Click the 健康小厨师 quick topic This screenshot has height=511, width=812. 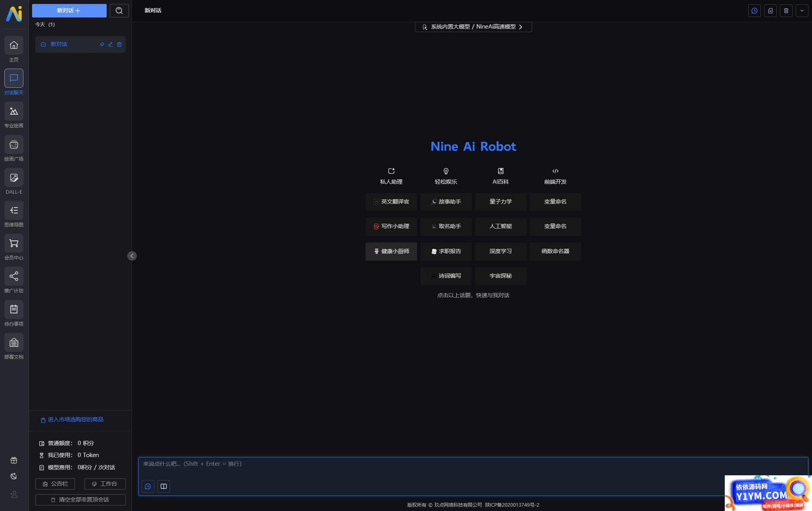pos(391,251)
